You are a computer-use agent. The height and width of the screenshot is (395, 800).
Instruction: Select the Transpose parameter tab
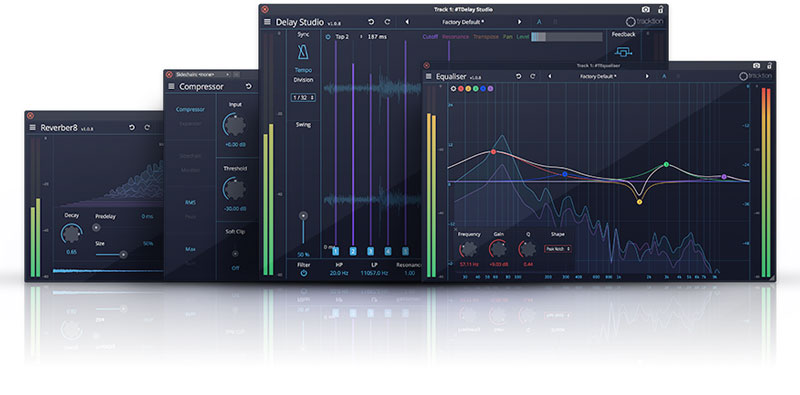486,37
